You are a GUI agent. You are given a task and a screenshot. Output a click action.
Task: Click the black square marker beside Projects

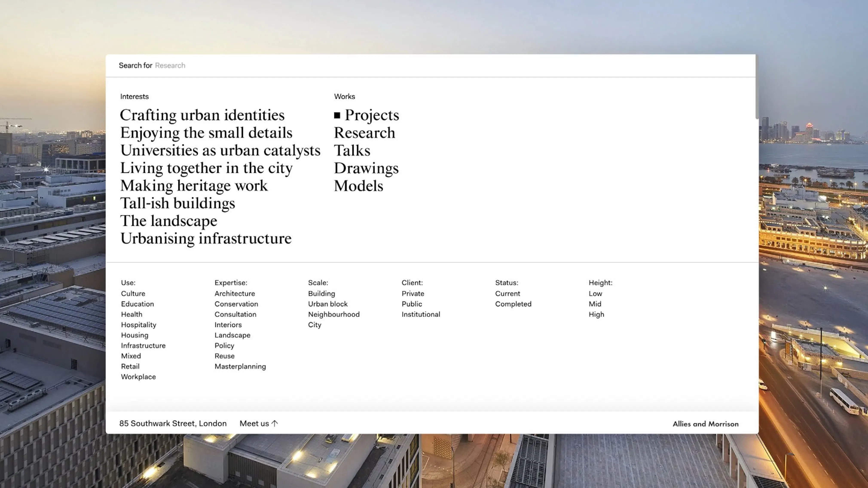point(337,115)
